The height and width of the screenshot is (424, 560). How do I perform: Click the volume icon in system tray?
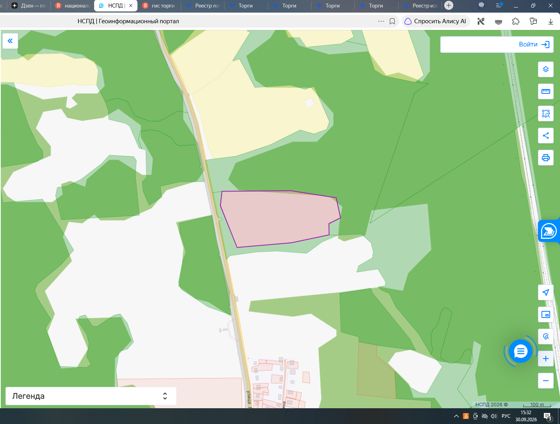point(494,416)
